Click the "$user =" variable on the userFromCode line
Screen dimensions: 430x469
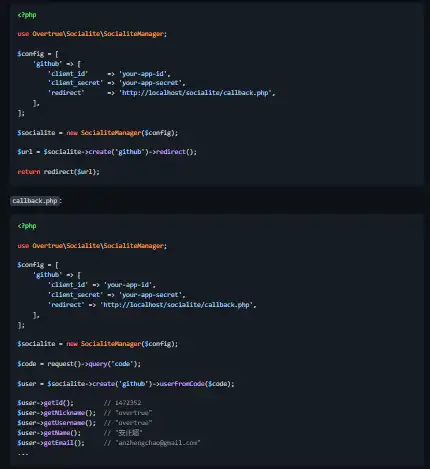point(31,384)
